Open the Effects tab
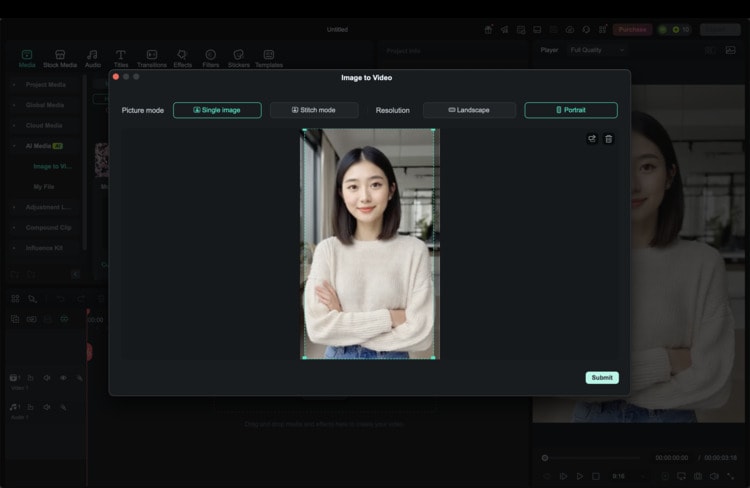Screen dimensions: 750x488 [x=182, y=58]
